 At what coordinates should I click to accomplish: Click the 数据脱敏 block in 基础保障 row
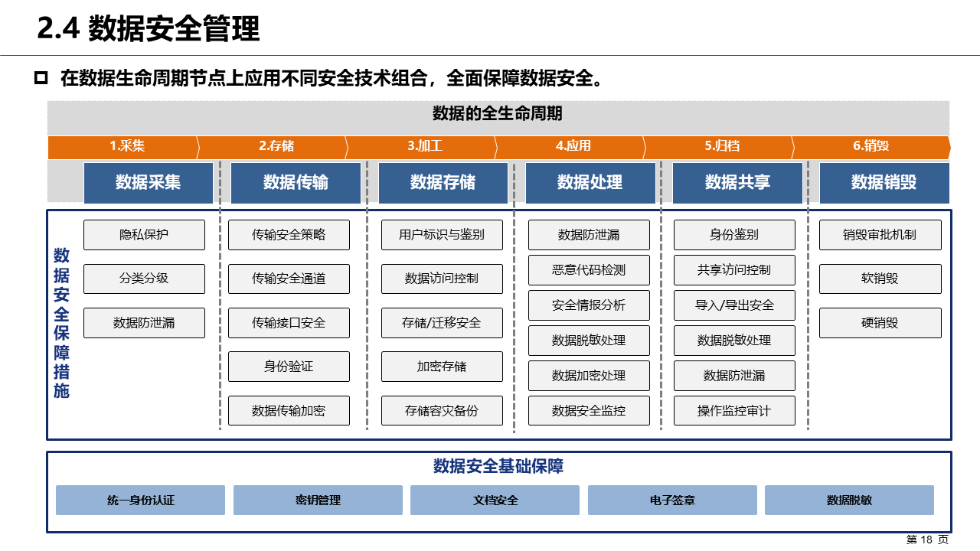(849, 500)
